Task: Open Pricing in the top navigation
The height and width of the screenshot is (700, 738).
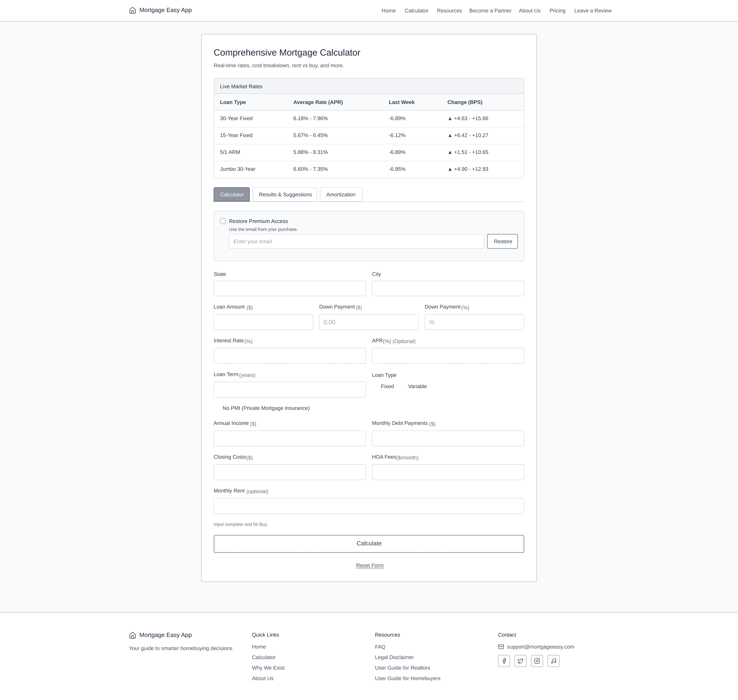Action: pos(557,11)
